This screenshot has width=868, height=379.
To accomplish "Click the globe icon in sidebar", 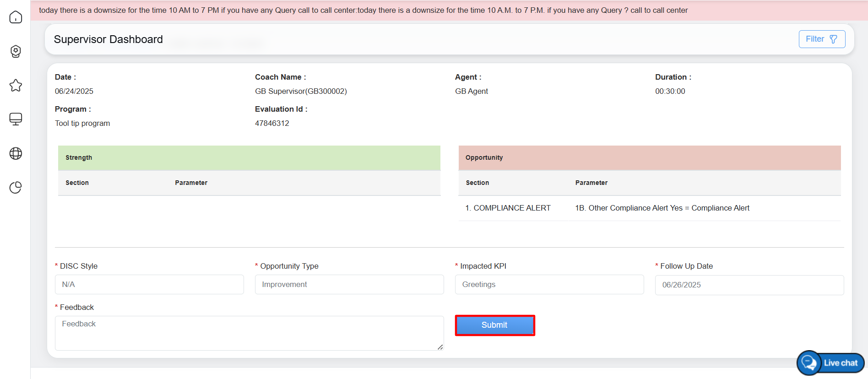I will click(x=16, y=153).
